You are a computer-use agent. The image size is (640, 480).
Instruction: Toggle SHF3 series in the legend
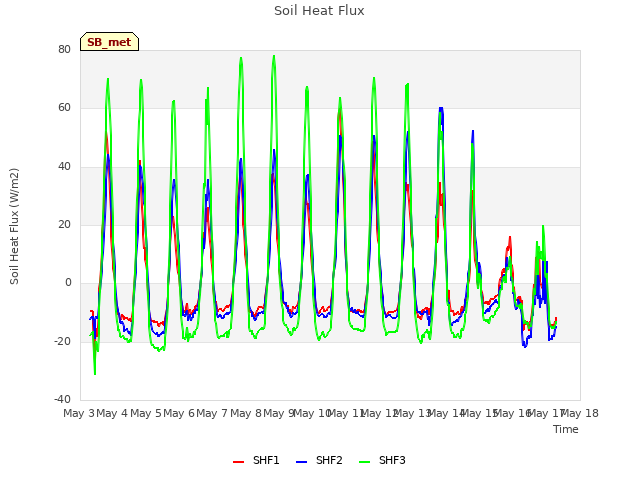(382, 460)
